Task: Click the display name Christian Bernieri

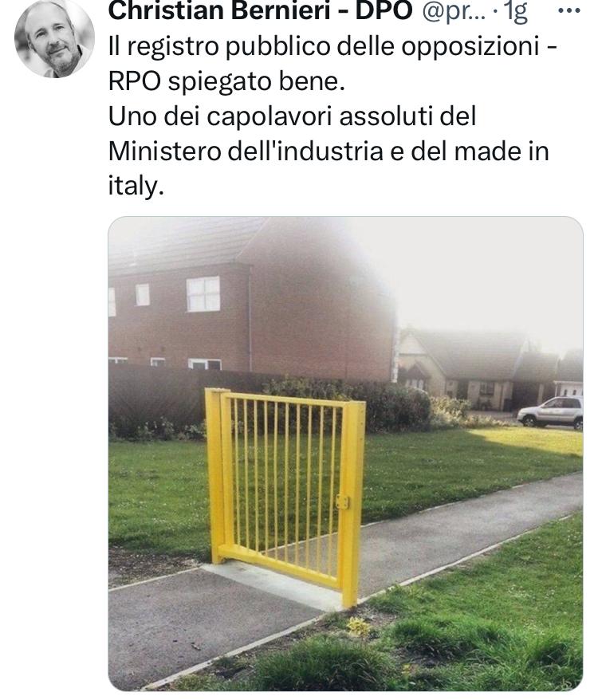Action: click(218, 10)
